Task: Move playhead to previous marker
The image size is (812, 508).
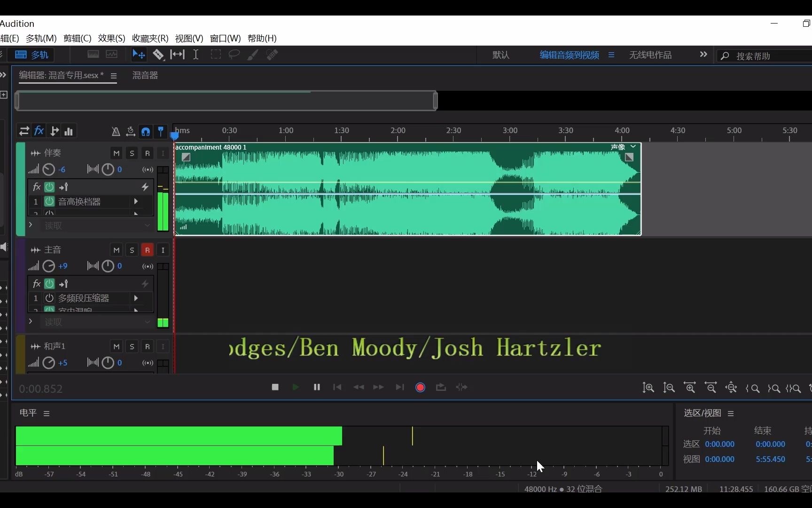Action: coord(337,387)
